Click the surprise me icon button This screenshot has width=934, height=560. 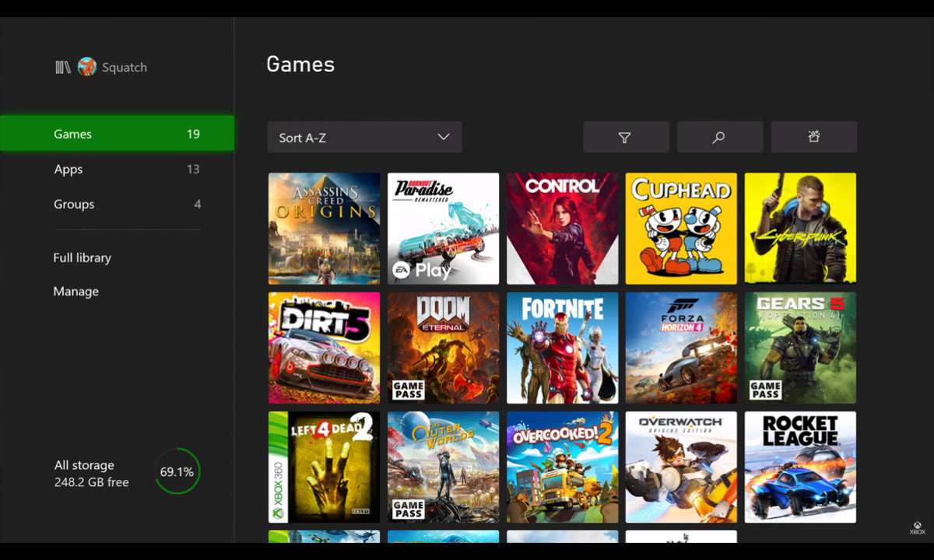coord(813,137)
